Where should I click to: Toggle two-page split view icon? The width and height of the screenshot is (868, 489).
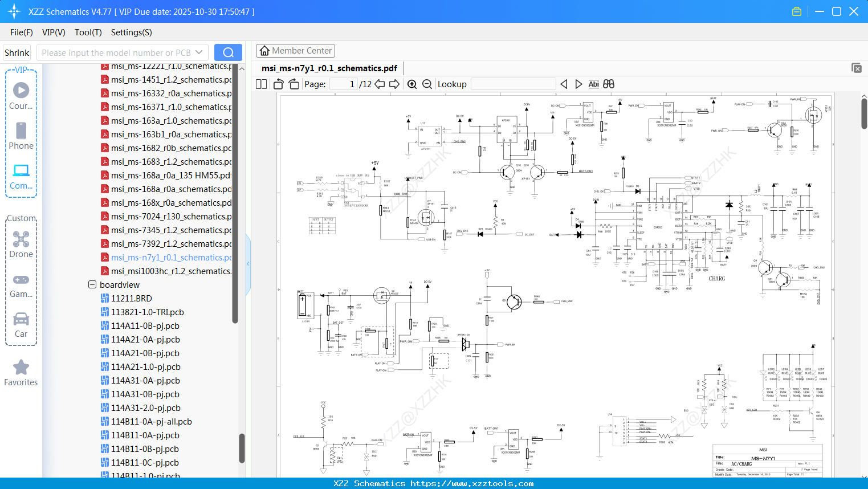262,84
